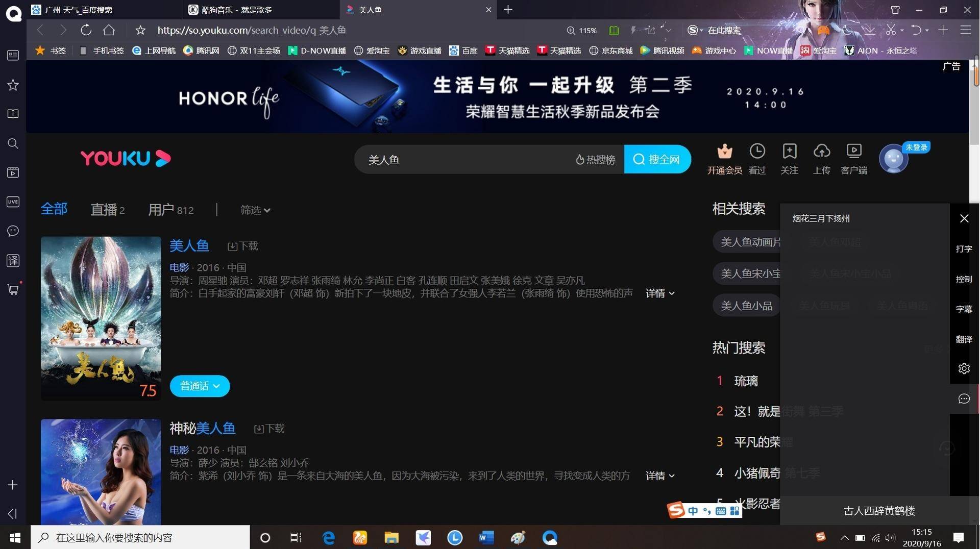Image resolution: width=980 pixels, height=549 pixels.
Task: Open the hot search entry 琉璃
Action: (x=745, y=381)
